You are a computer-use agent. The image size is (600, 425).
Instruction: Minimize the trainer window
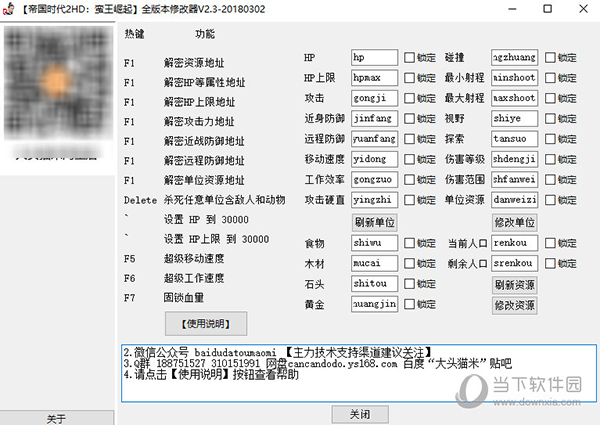pos(512,9)
